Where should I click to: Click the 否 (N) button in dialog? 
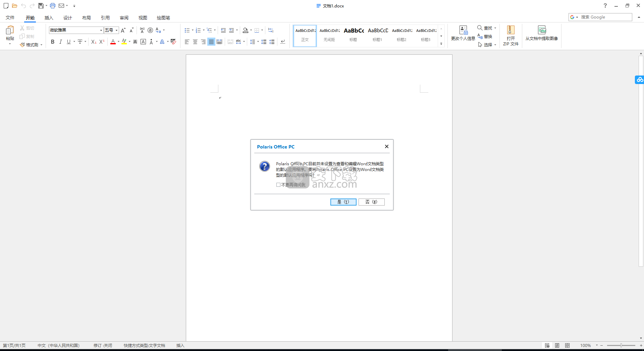[x=371, y=202]
